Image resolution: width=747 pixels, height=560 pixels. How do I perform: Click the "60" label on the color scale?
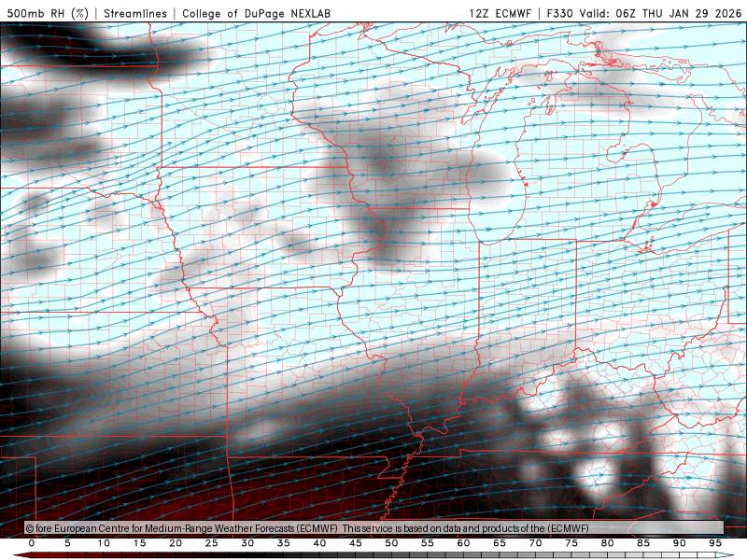(x=463, y=543)
